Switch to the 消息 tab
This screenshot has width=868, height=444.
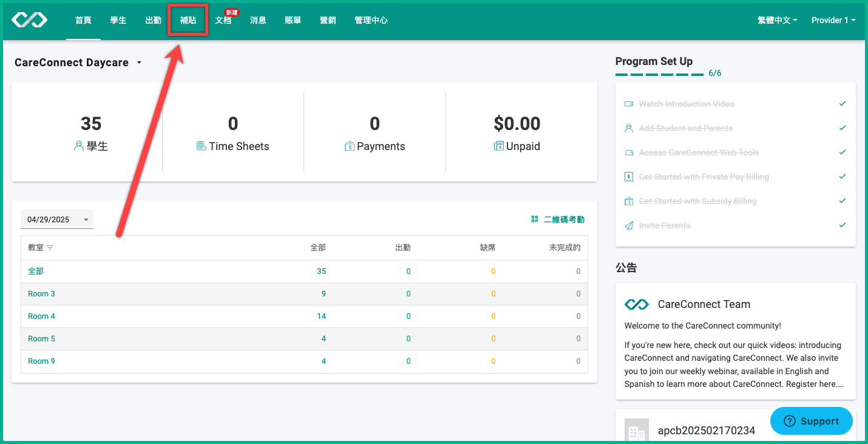click(258, 20)
